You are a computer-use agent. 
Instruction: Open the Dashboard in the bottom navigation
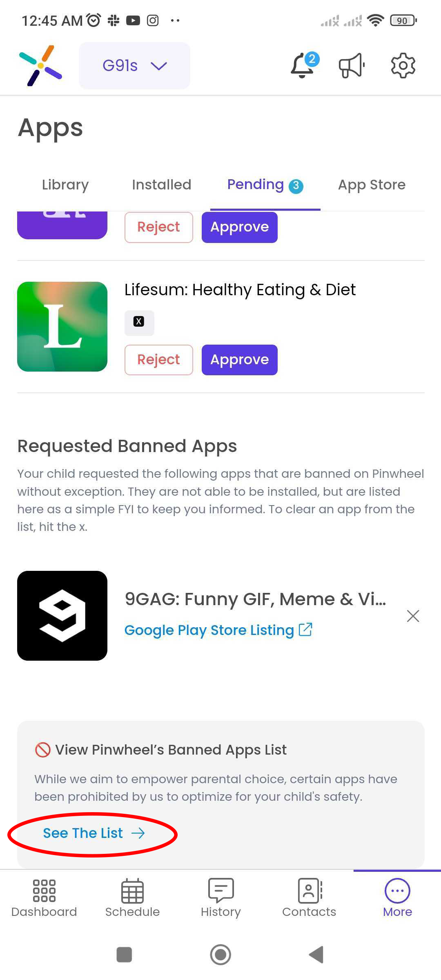pyautogui.click(x=44, y=898)
